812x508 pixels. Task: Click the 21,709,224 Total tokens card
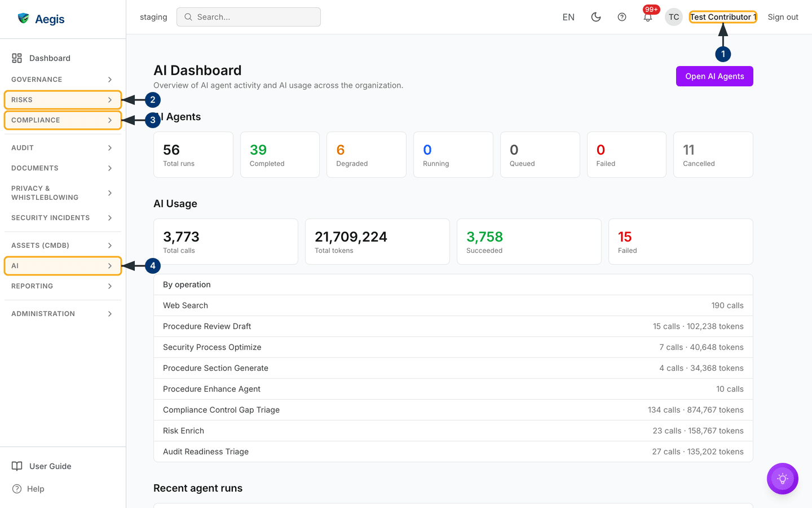coord(377,242)
